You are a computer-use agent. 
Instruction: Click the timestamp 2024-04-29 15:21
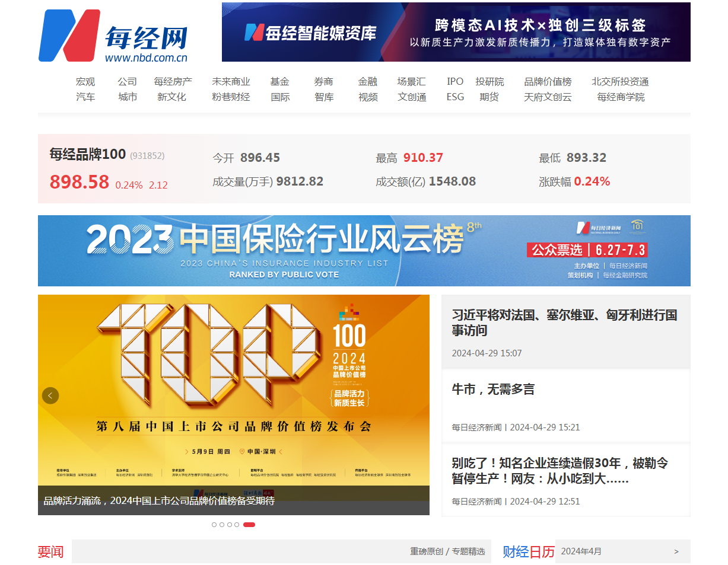[x=545, y=427]
